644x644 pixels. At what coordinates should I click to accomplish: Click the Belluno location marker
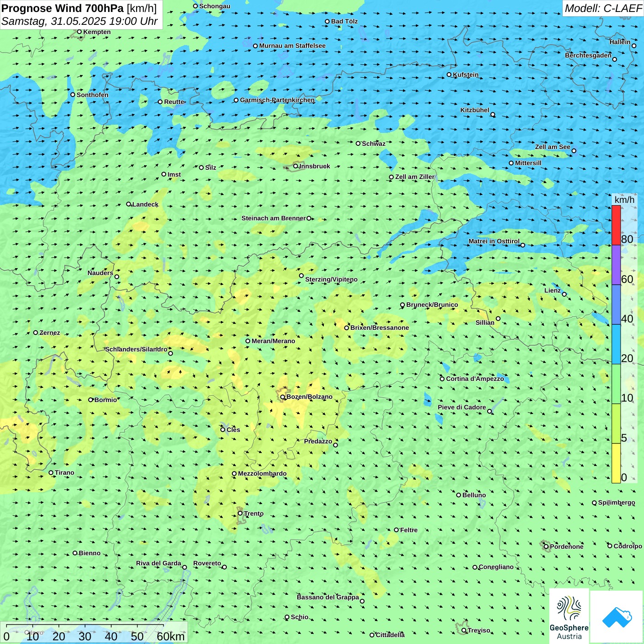click(458, 495)
